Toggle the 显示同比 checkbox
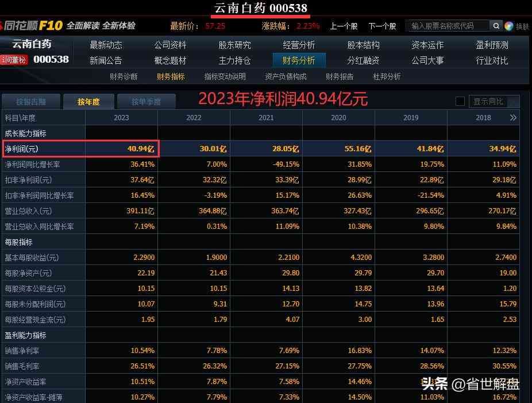532x403 pixels. (x=460, y=102)
